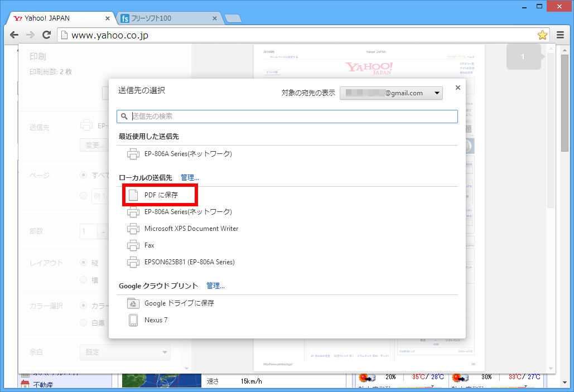The image size is (574, 392).
Task: Click the printer icon beside Fax
Action: [133, 245]
